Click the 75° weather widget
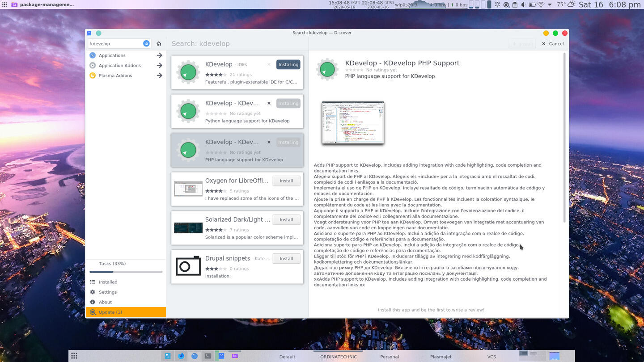The image size is (644, 362). tap(567, 4)
